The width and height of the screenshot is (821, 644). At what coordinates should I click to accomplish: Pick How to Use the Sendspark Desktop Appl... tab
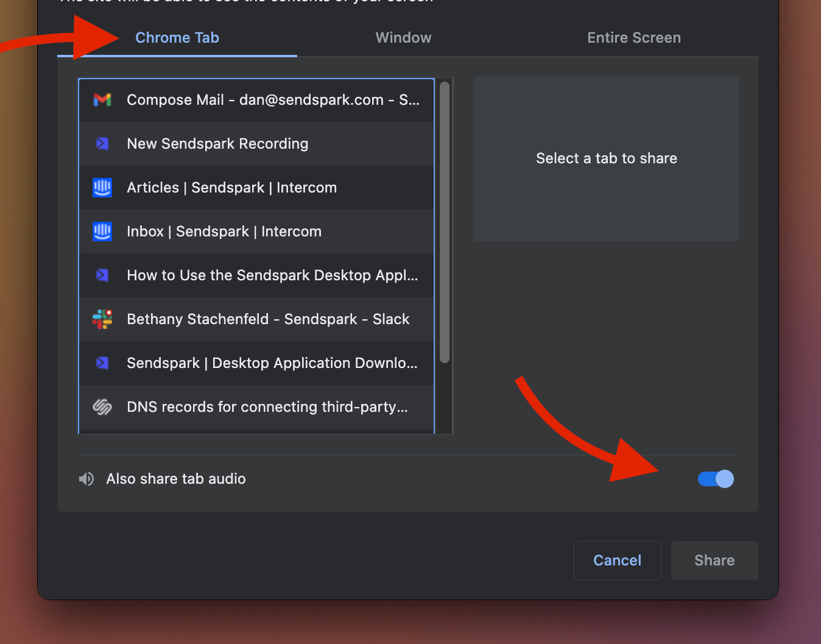tap(256, 275)
